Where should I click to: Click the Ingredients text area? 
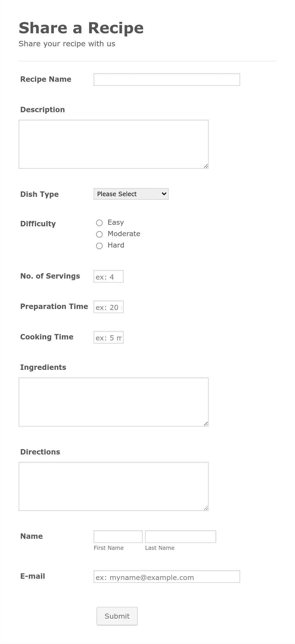point(113,401)
